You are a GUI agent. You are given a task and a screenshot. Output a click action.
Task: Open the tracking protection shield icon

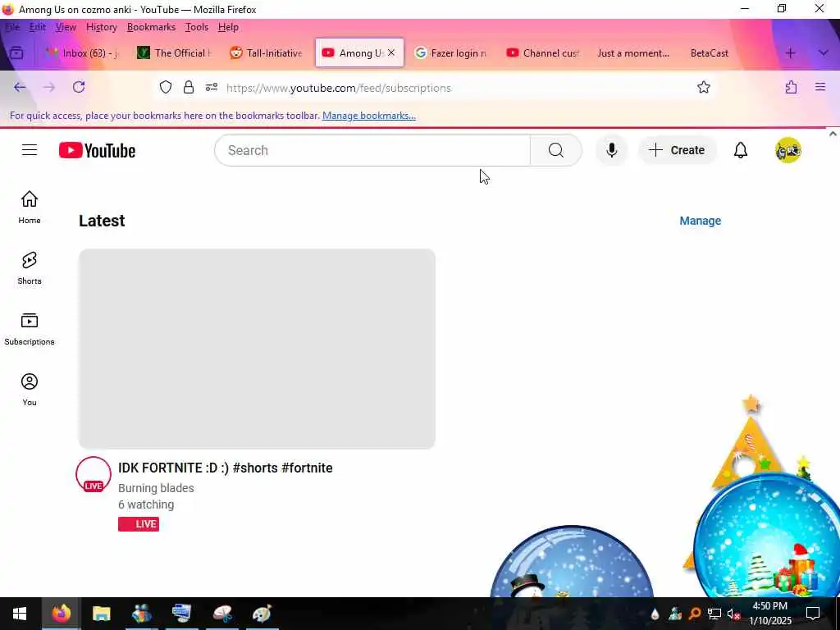point(166,87)
